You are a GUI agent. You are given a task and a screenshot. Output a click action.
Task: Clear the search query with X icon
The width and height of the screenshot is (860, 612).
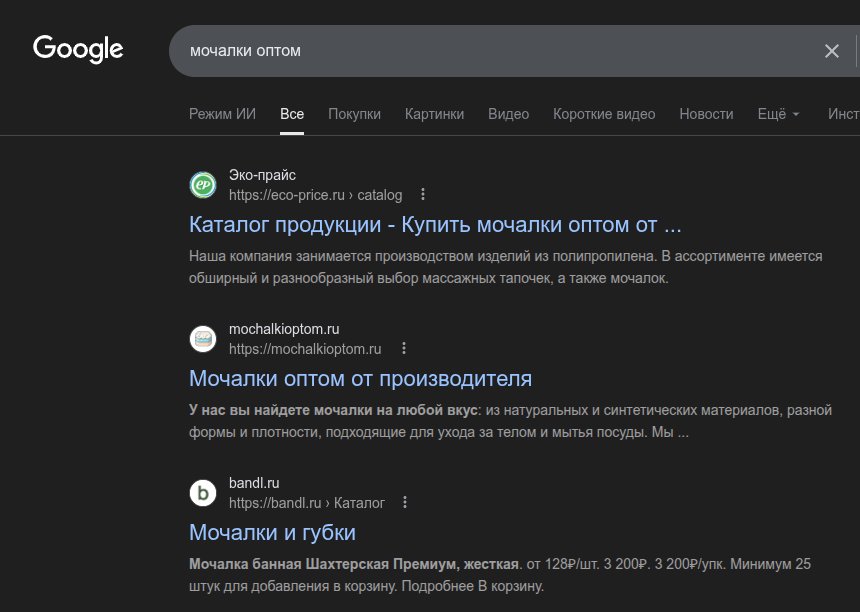pos(831,51)
